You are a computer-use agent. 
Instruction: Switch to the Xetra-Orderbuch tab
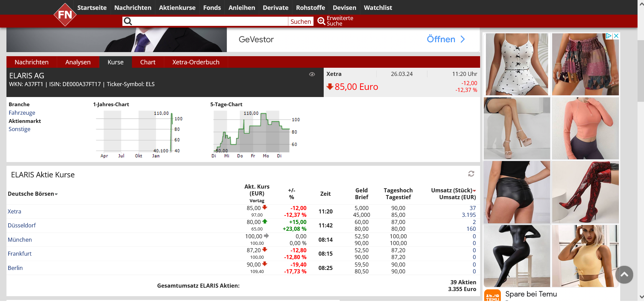pyautogui.click(x=196, y=62)
